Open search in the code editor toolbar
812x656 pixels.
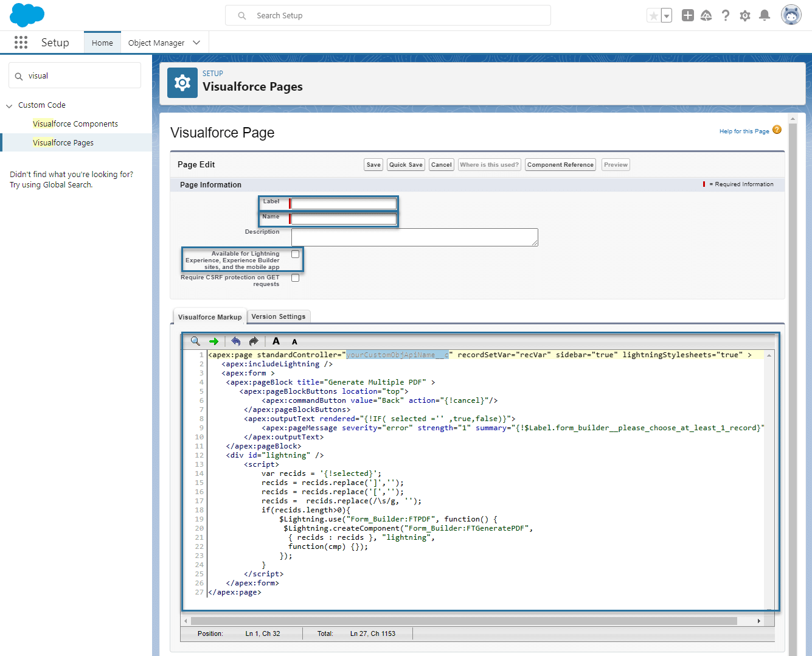pyautogui.click(x=195, y=341)
